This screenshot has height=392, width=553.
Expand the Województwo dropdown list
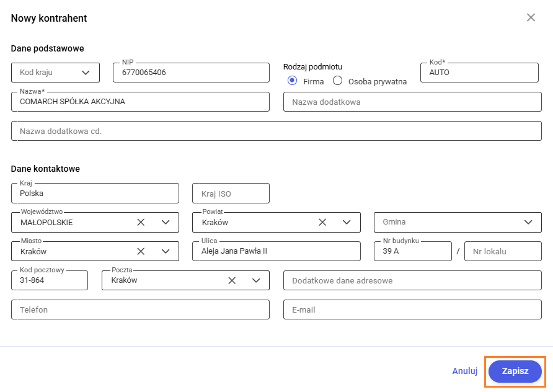coord(166,222)
